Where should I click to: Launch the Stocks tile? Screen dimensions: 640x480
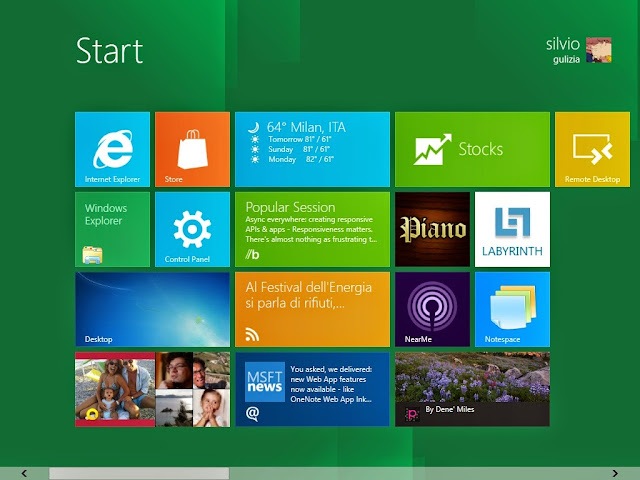pyautogui.click(x=472, y=149)
